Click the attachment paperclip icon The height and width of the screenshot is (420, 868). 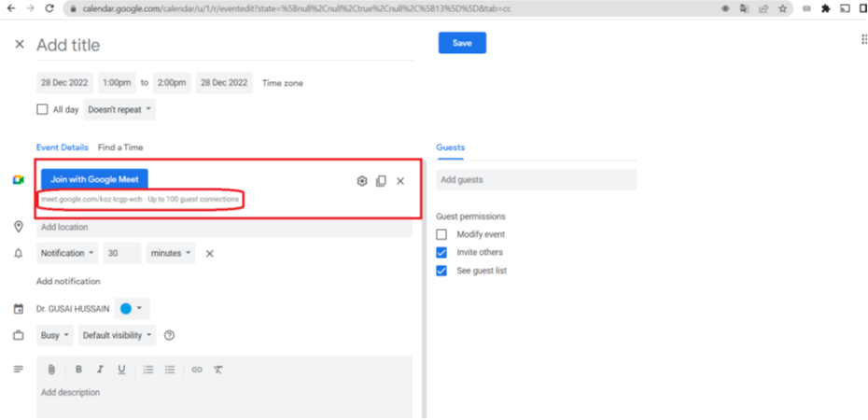coord(52,370)
